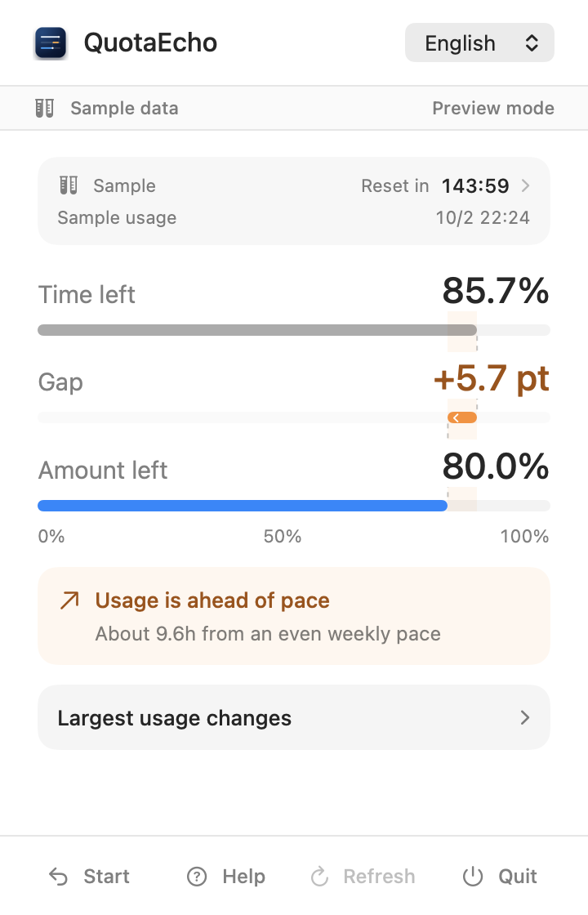
Task: Open the English language dropdown
Action: pyautogui.click(x=479, y=42)
